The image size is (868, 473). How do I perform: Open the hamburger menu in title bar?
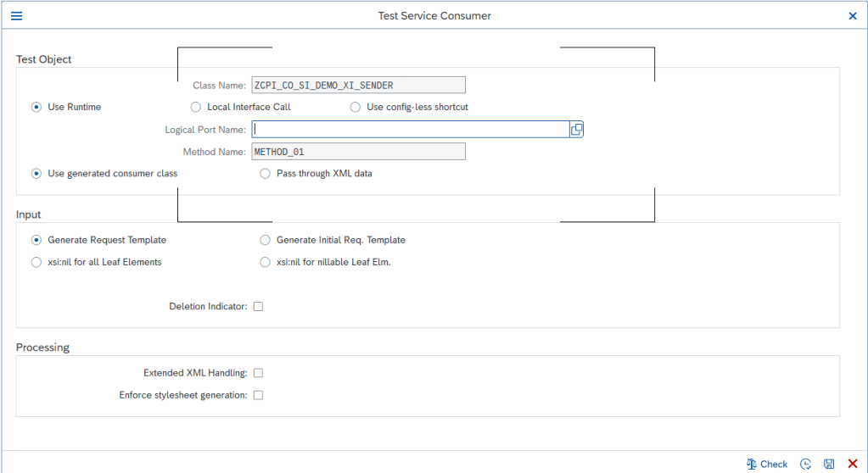[x=16, y=16]
